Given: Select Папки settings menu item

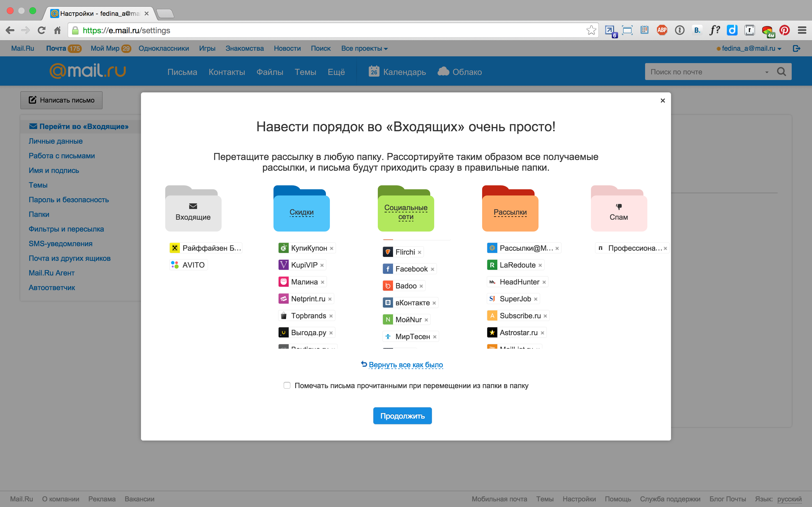Looking at the screenshot, I should 39,214.
